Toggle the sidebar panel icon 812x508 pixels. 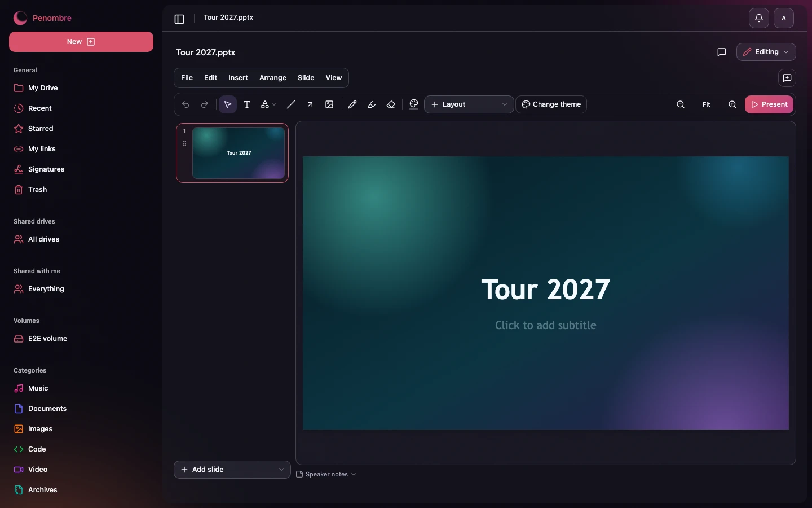[179, 19]
